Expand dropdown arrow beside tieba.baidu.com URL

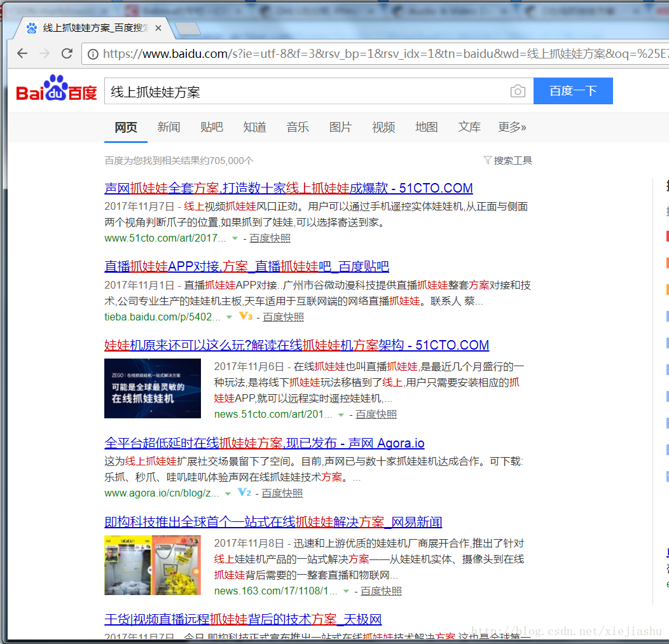[x=229, y=317]
